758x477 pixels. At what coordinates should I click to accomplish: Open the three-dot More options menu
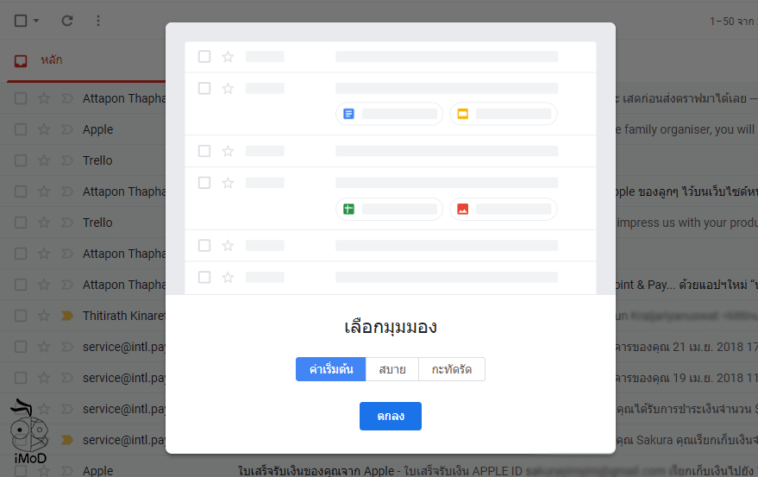(97, 20)
